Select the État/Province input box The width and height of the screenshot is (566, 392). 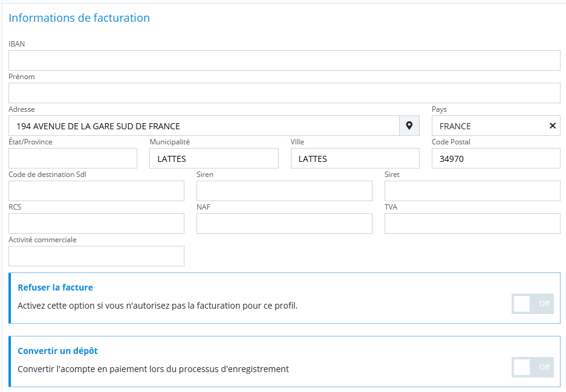tap(73, 158)
